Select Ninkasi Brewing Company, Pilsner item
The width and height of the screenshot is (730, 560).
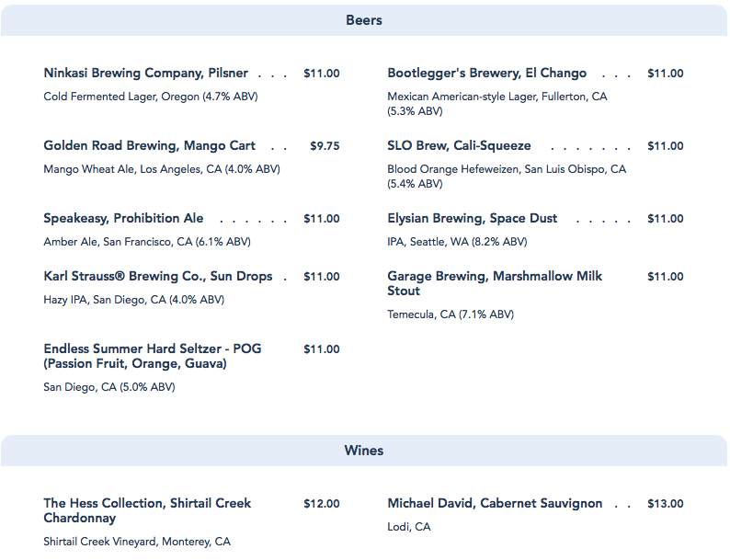coord(145,74)
